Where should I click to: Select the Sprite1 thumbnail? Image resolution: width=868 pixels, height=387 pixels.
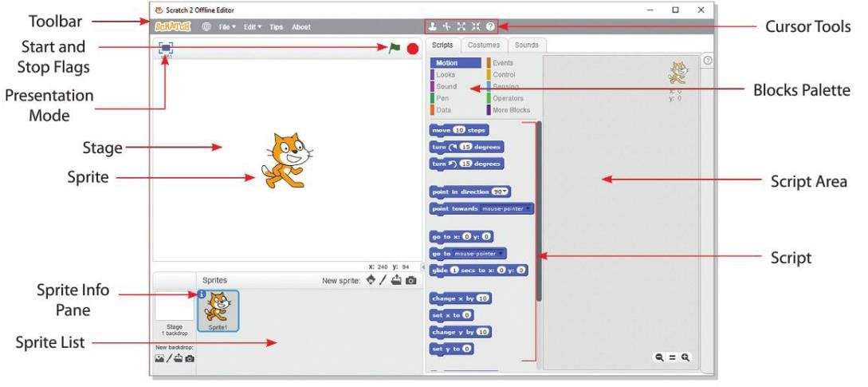(x=218, y=311)
